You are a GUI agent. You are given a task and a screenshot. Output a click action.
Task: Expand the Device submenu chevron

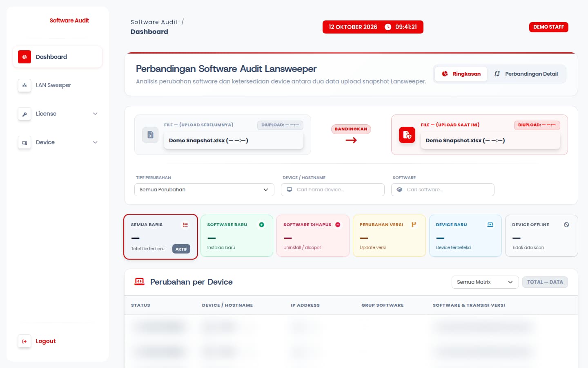click(x=95, y=142)
